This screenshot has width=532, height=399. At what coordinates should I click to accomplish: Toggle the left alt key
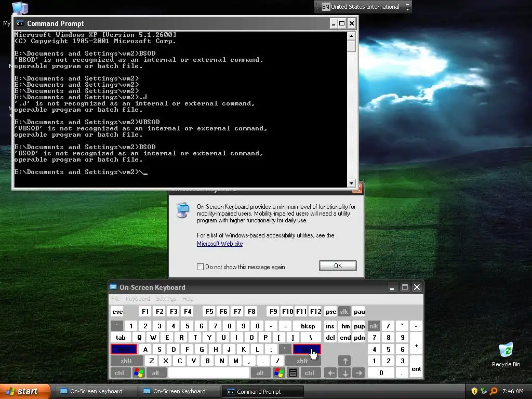click(x=155, y=373)
